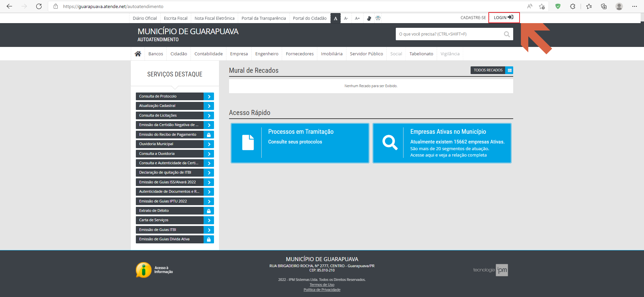Click lock icon next to Emissão de Guias Dívida Ativa
Screen dimensions: 644x297
(x=209, y=239)
